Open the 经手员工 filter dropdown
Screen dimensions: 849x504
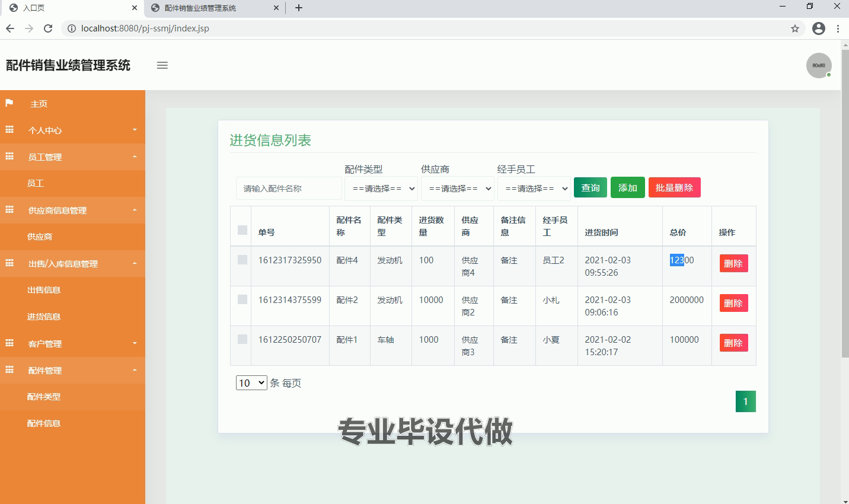click(534, 189)
